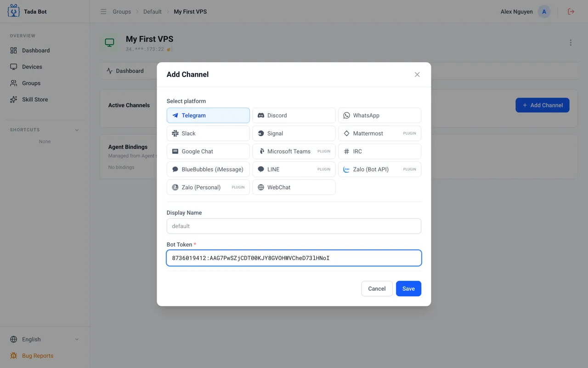This screenshot has width=588, height=368.
Task: Click the signal strength icon beside IP
Action: (170, 49)
